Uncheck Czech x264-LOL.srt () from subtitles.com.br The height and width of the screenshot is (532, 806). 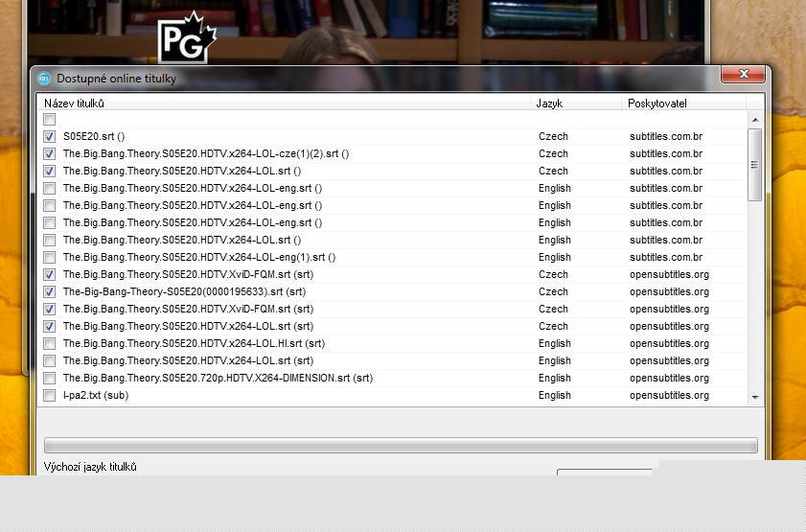(49, 172)
